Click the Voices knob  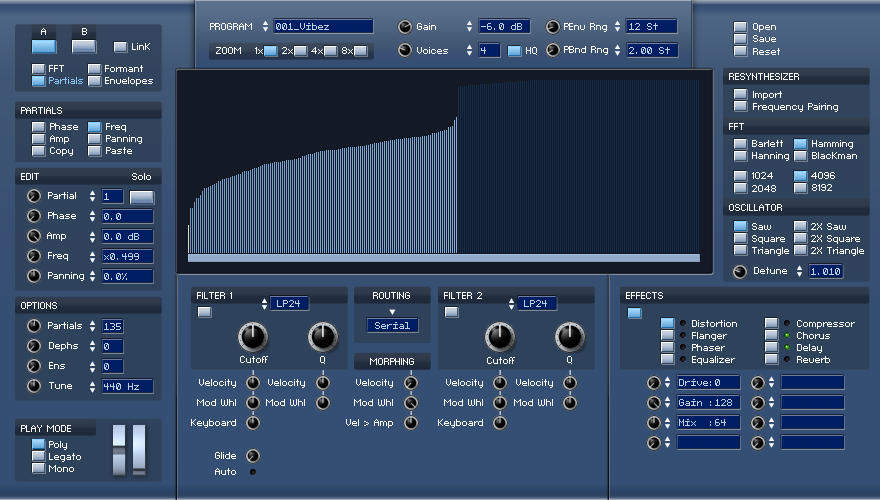click(405, 50)
